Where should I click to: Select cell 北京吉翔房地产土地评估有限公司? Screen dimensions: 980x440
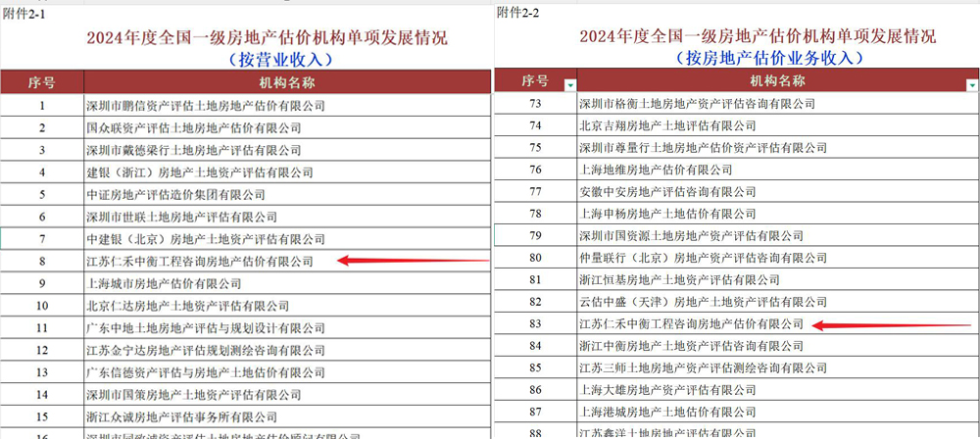coord(667,125)
